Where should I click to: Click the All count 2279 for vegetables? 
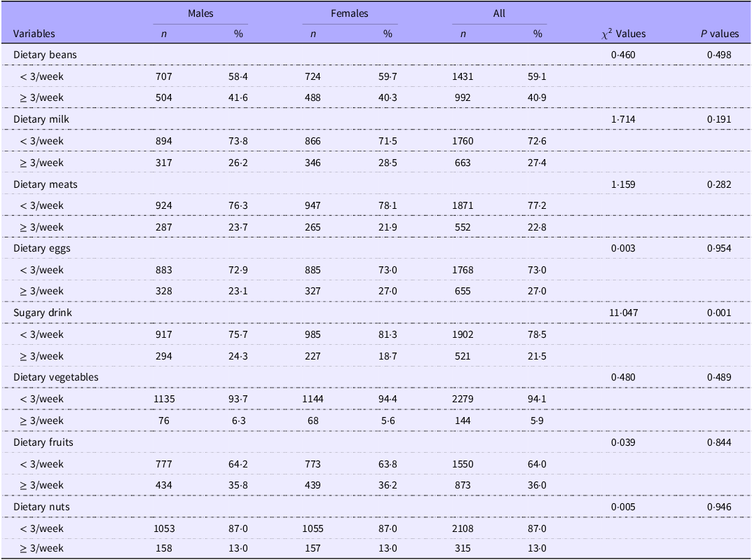click(463, 399)
